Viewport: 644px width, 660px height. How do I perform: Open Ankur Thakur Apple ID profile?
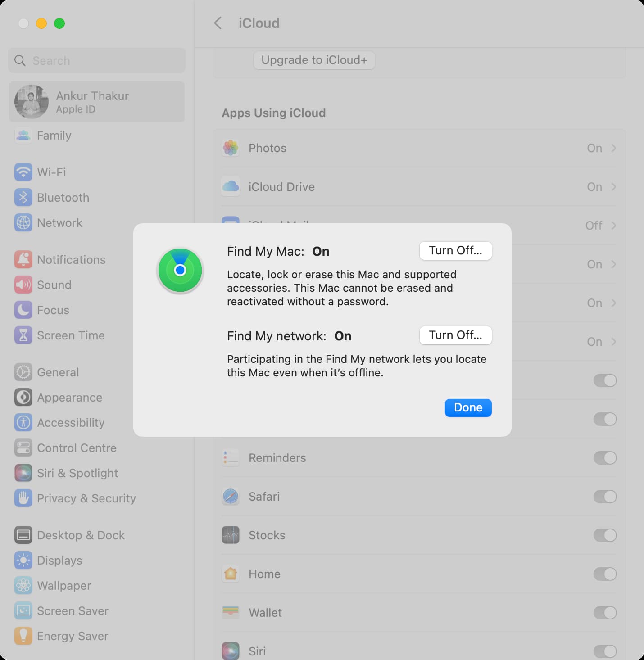pos(97,102)
